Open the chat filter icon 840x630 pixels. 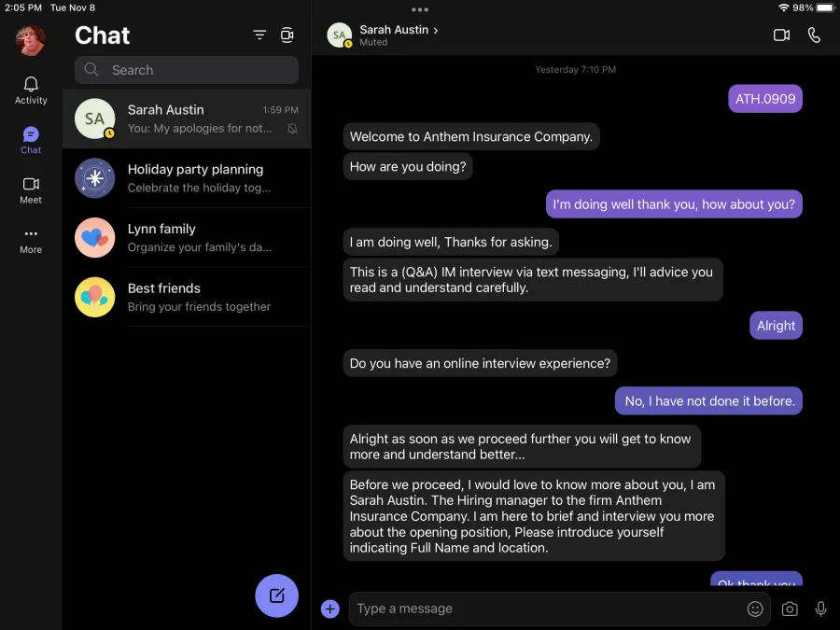[x=259, y=35]
